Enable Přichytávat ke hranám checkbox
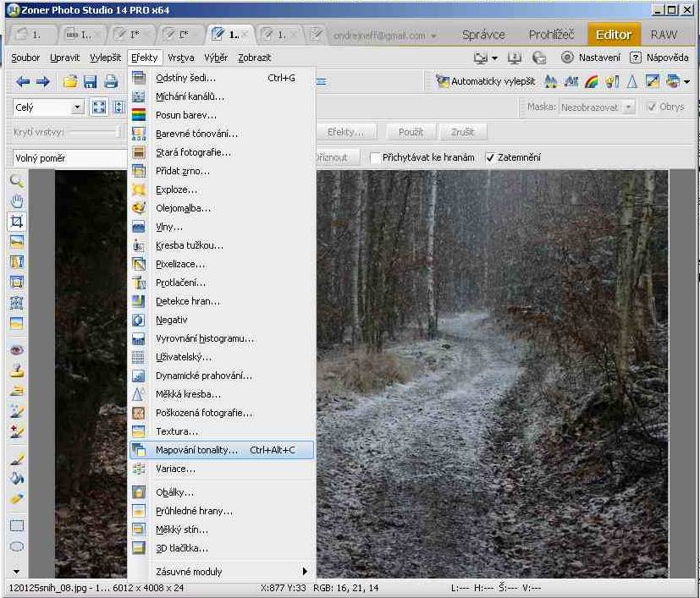 coord(375,157)
